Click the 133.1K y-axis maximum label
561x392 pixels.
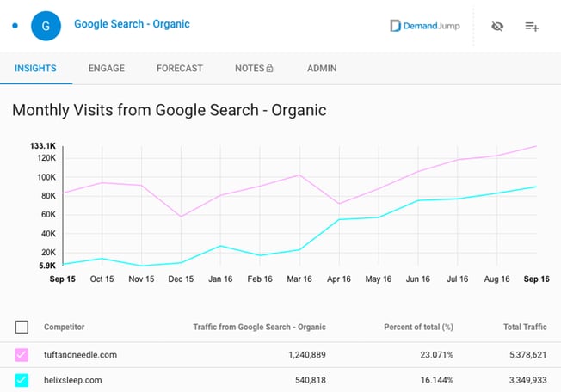43,146
